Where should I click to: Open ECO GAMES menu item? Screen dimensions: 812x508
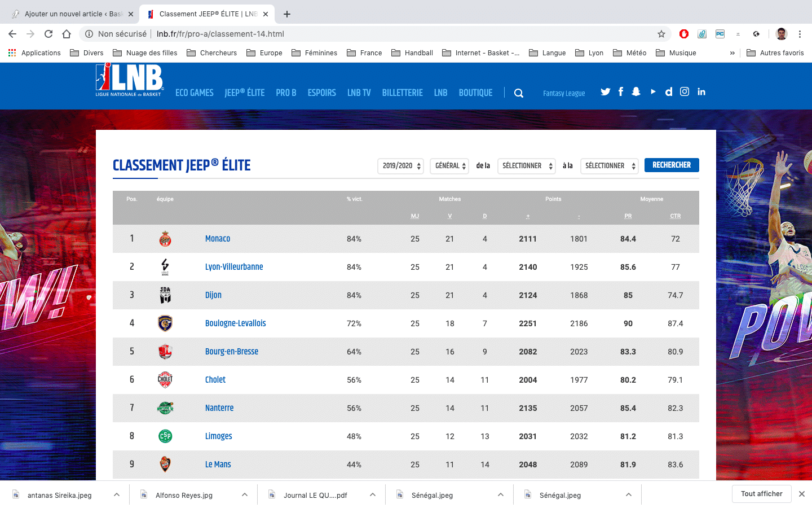point(195,93)
